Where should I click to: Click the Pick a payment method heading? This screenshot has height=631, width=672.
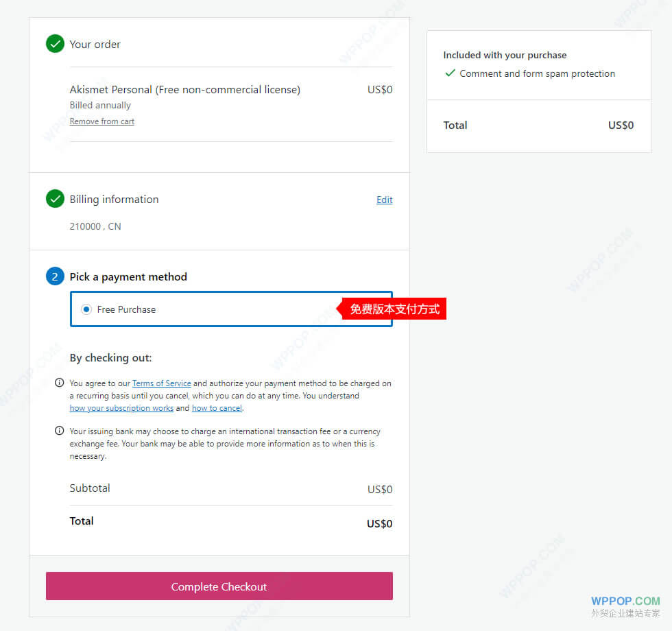pyautogui.click(x=128, y=276)
